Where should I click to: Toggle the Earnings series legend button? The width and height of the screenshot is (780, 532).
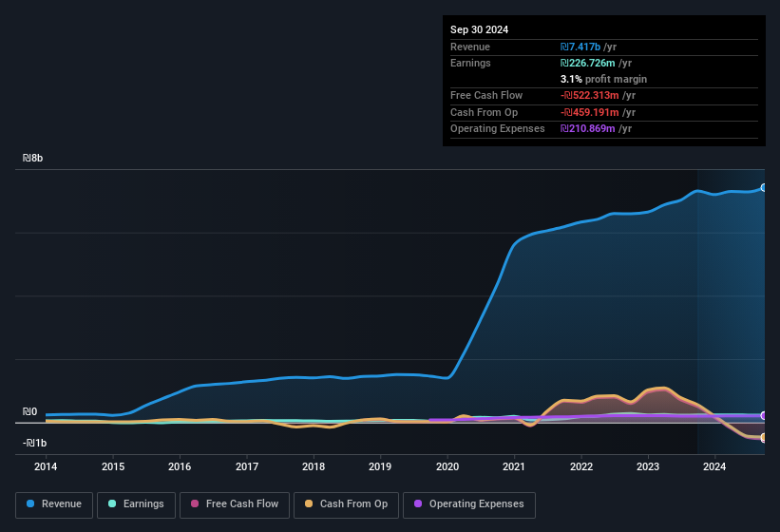pos(136,505)
